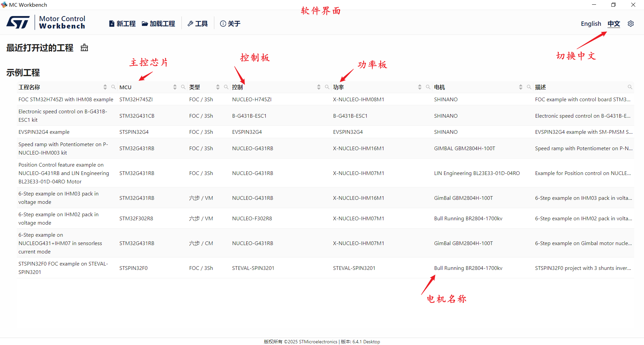Click the ST logo
Image resolution: width=644 pixels, height=345 pixels.
click(18, 22)
